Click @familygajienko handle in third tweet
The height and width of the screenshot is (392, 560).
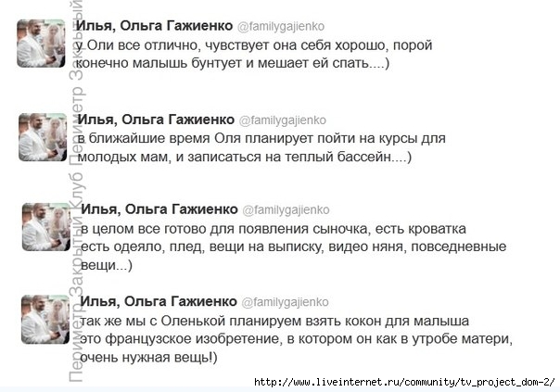286,210
